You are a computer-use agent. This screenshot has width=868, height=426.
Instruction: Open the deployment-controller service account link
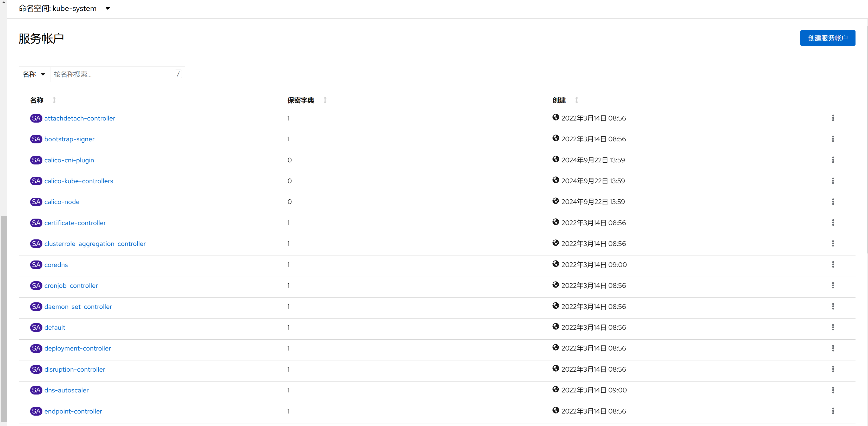click(x=78, y=348)
